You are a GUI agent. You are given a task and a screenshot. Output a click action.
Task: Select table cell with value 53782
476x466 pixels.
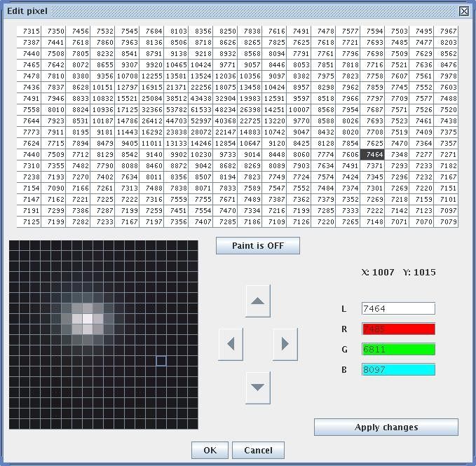(x=176, y=109)
